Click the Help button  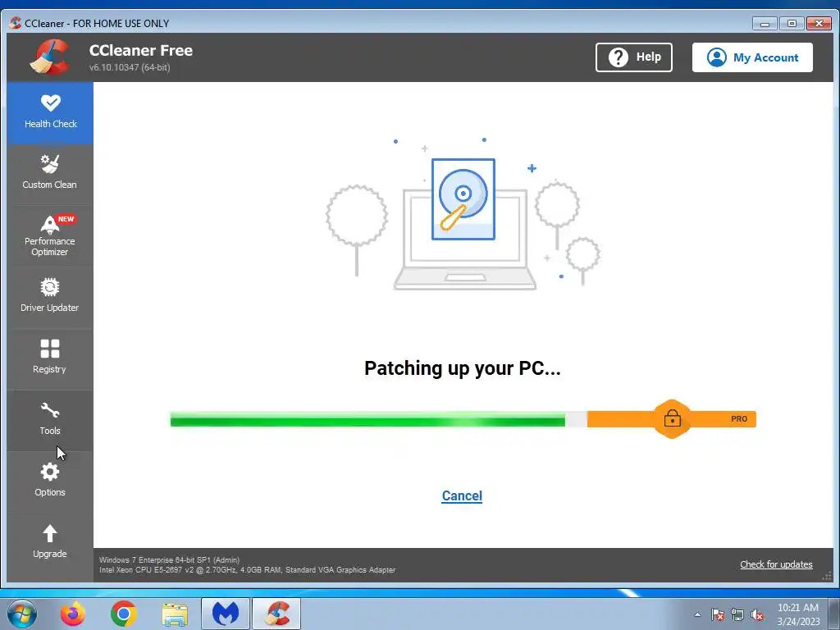pyautogui.click(x=634, y=57)
